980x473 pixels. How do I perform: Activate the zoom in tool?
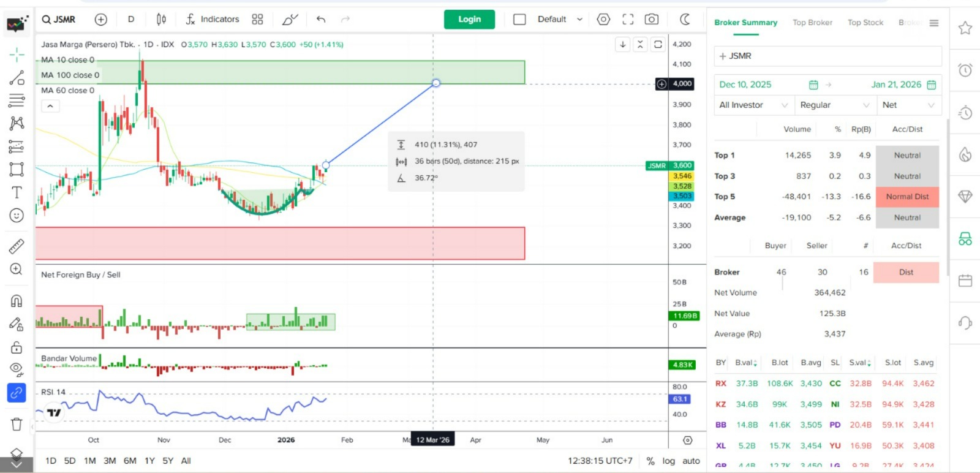pyautogui.click(x=17, y=269)
